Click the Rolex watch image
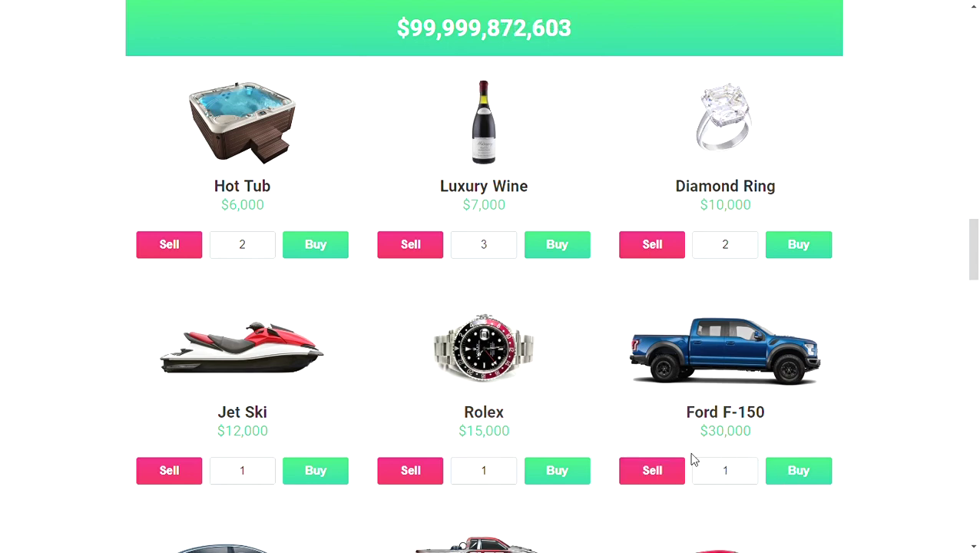 coord(484,348)
